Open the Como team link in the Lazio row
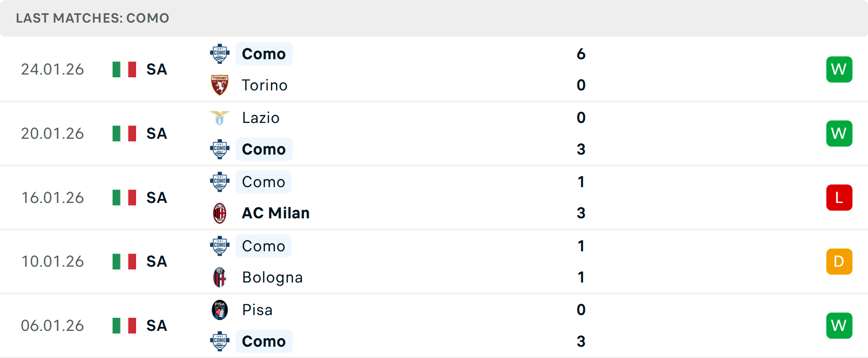Screen dimensions: 868x358 (264, 149)
